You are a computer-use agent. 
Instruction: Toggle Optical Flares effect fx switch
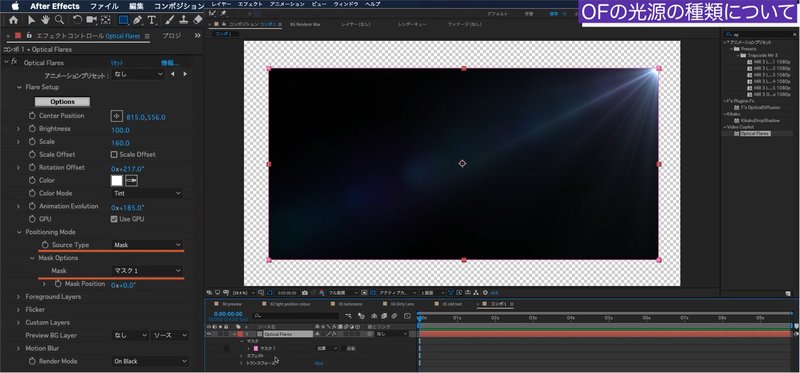(14, 62)
